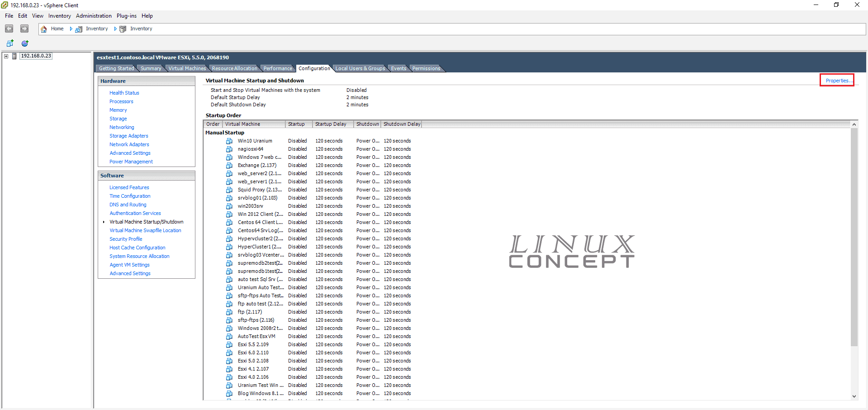This screenshot has height=410, width=868.
Task: Expand the 192.168.0.23 tree node
Action: 6,56
